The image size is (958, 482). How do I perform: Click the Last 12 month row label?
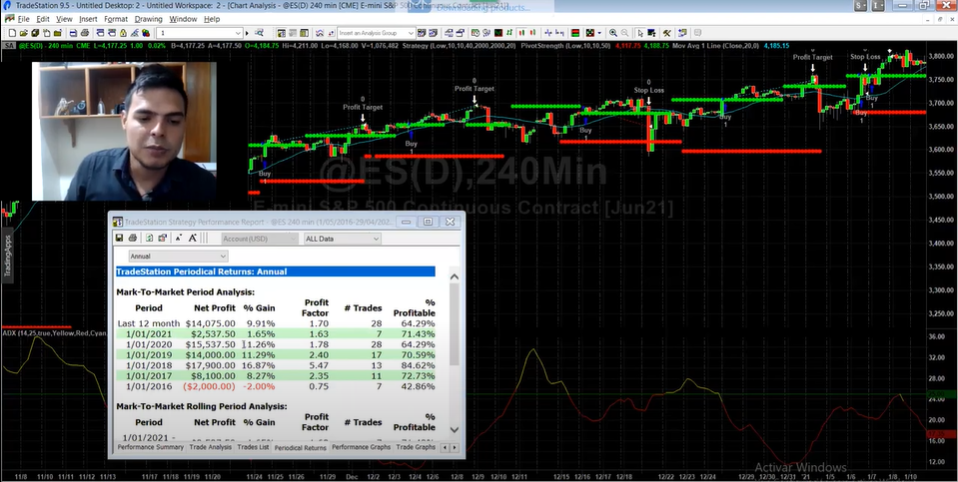pyautogui.click(x=148, y=323)
